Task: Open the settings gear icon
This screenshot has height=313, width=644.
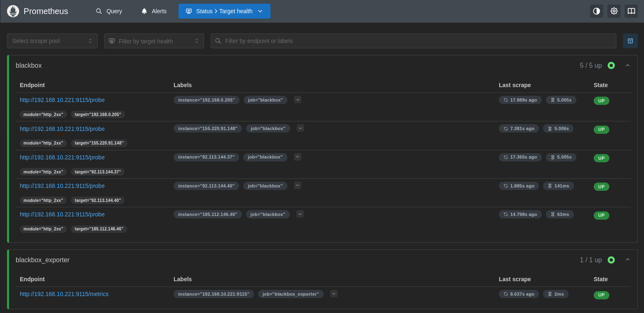Action: click(x=613, y=11)
